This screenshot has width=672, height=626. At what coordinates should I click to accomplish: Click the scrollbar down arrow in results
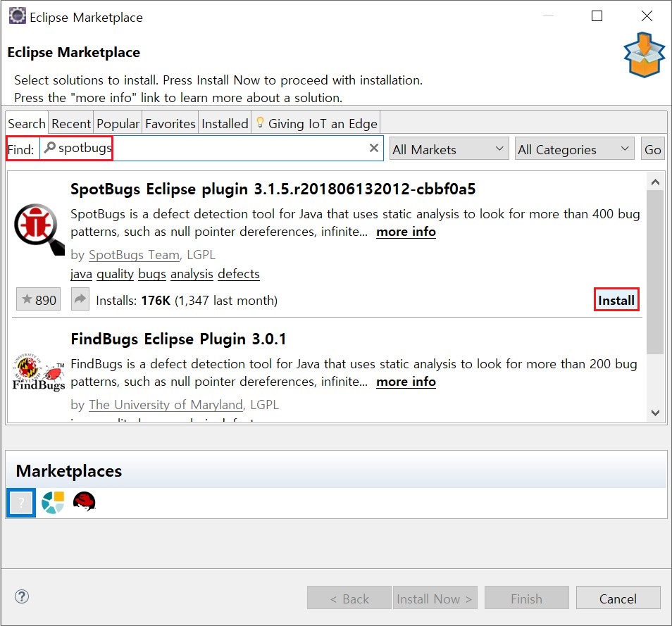point(655,413)
